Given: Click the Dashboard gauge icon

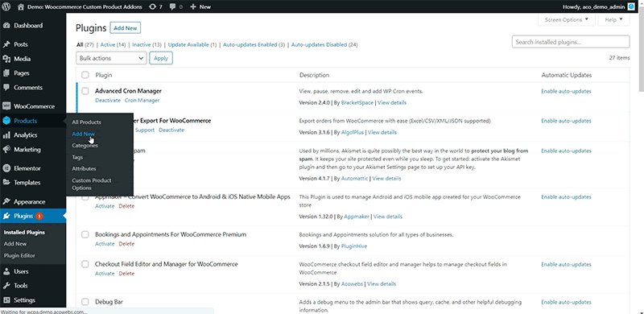Looking at the screenshot, I should (6, 26).
